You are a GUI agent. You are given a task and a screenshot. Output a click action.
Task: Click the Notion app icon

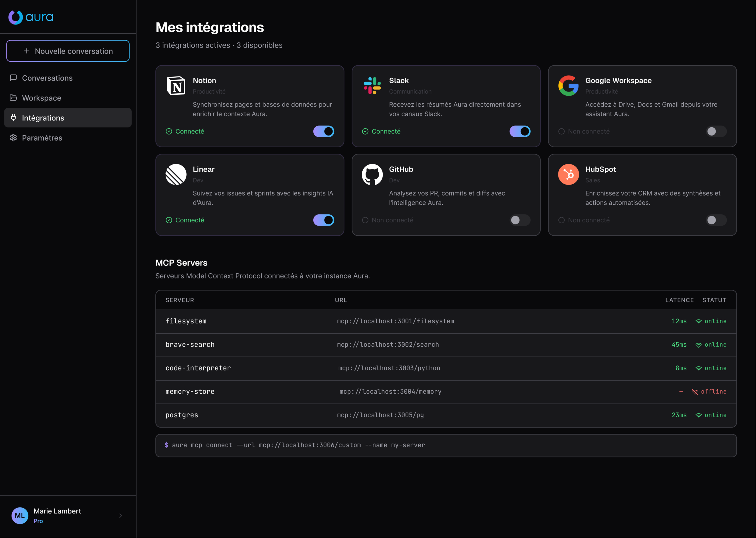coord(176,86)
